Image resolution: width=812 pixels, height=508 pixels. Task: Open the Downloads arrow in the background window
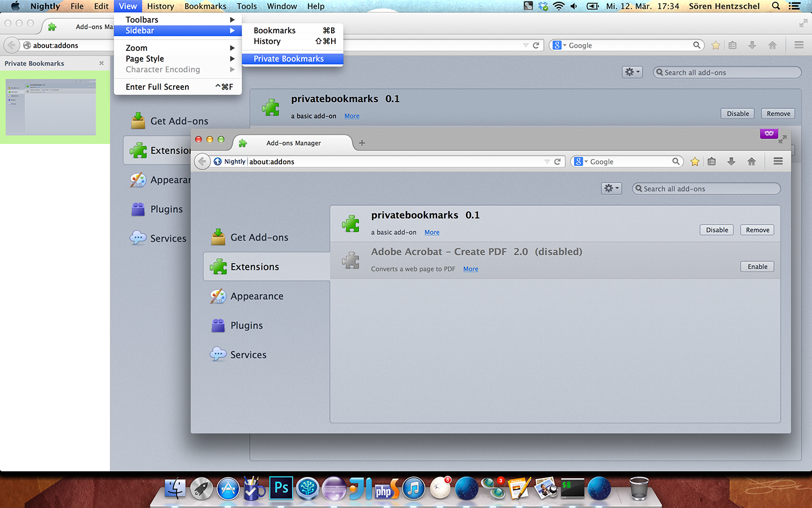(x=752, y=45)
